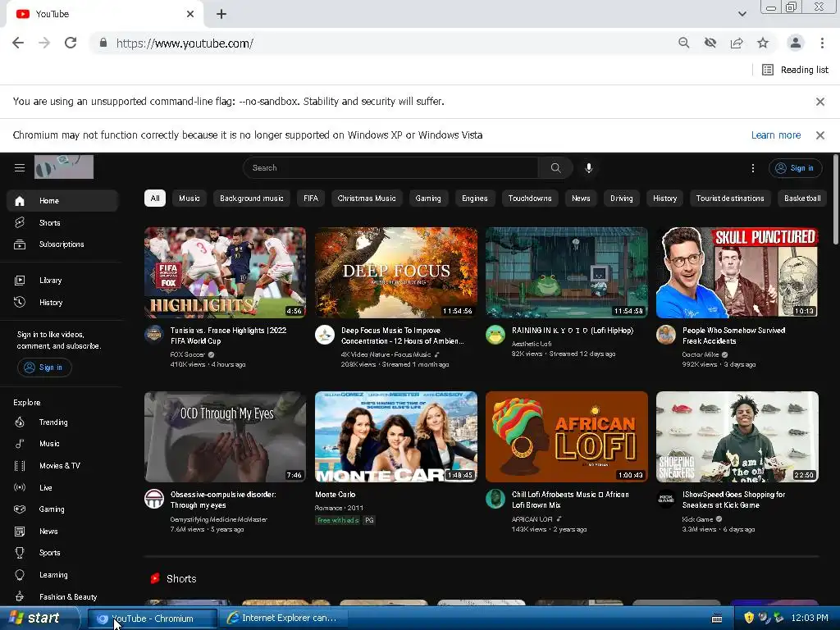The width and height of the screenshot is (840, 630).
Task: Play Raining in Kyoto lofi thumbnail
Action: pos(566,272)
